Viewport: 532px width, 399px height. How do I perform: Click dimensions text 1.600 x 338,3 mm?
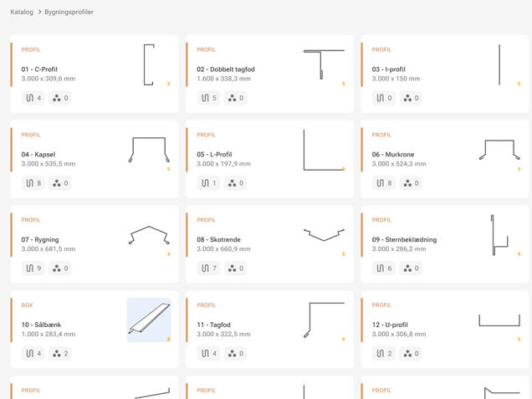click(223, 79)
